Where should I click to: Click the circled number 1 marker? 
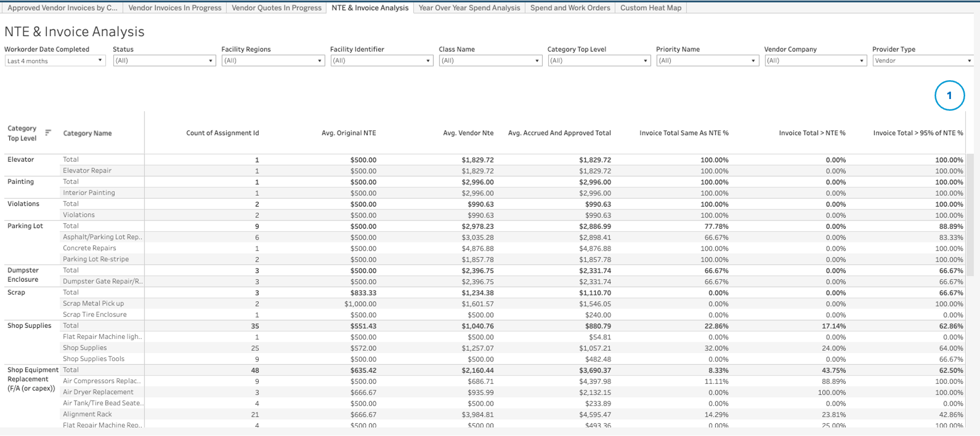[949, 95]
